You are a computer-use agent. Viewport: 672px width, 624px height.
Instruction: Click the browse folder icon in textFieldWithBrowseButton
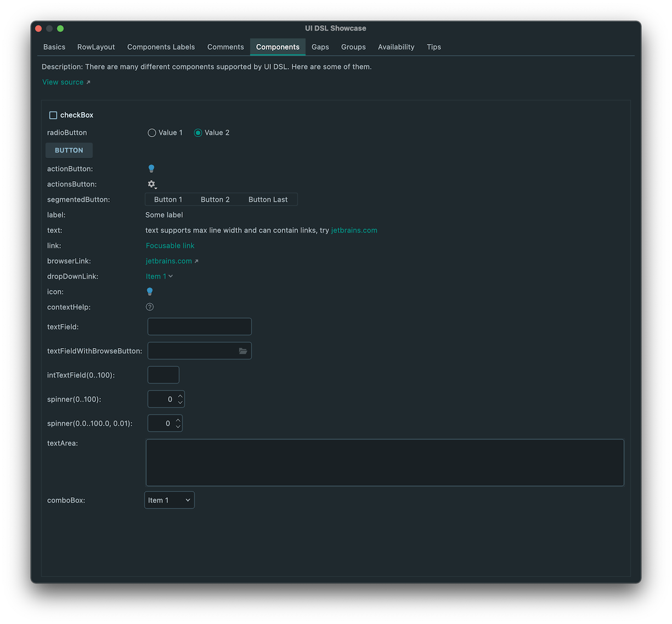(243, 351)
